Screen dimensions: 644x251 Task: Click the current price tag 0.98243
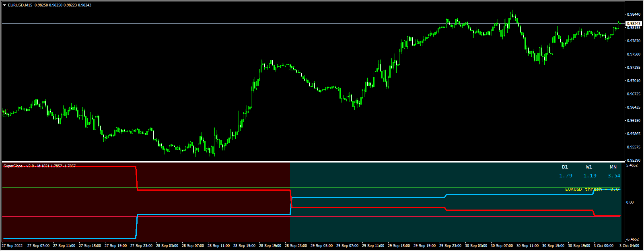[634, 24]
